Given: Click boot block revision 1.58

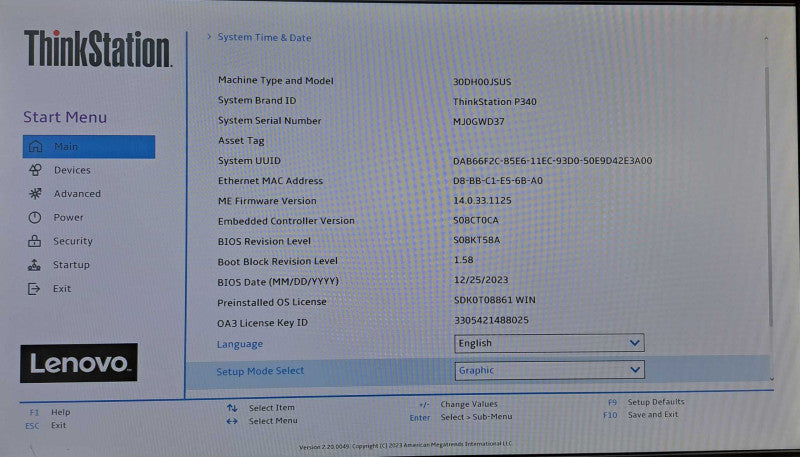Looking at the screenshot, I should coord(463,260).
